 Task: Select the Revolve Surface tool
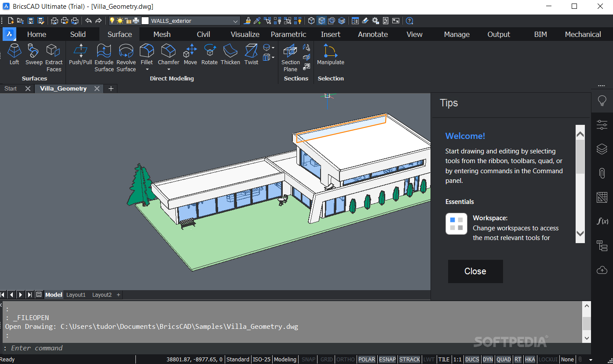pyautogui.click(x=126, y=58)
